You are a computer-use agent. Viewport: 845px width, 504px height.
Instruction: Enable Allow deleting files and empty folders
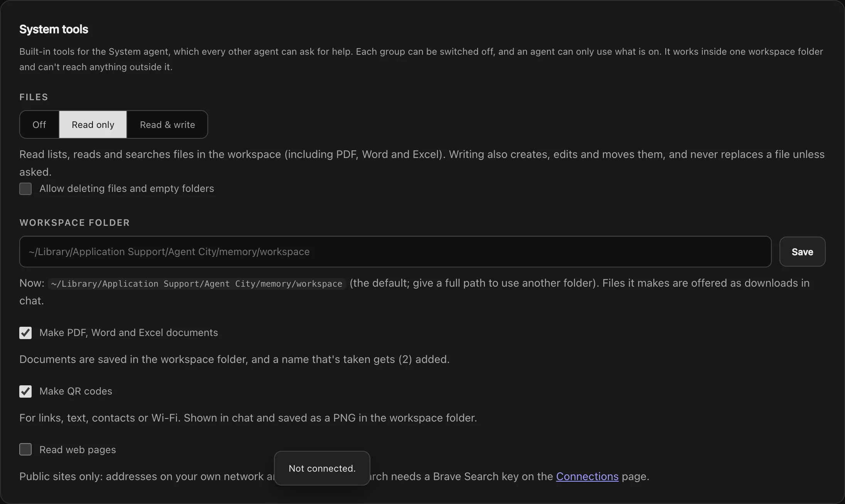(25, 189)
